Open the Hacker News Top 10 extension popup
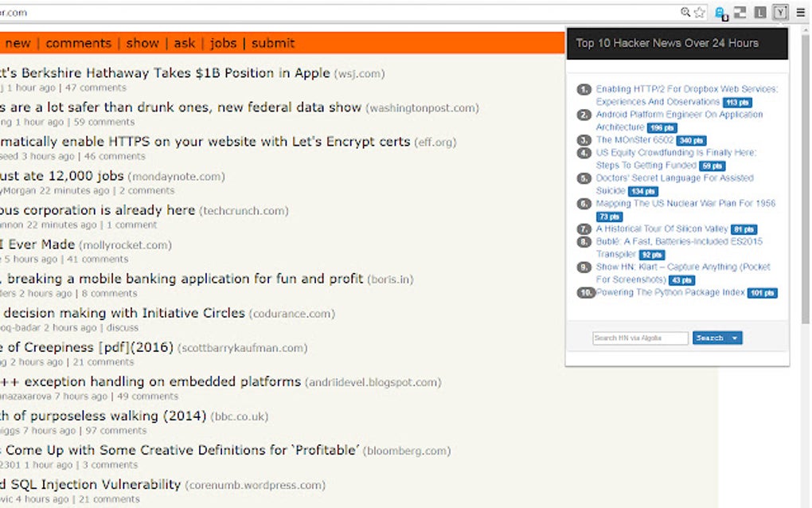This screenshot has height=508, width=812. click(780, 12)
